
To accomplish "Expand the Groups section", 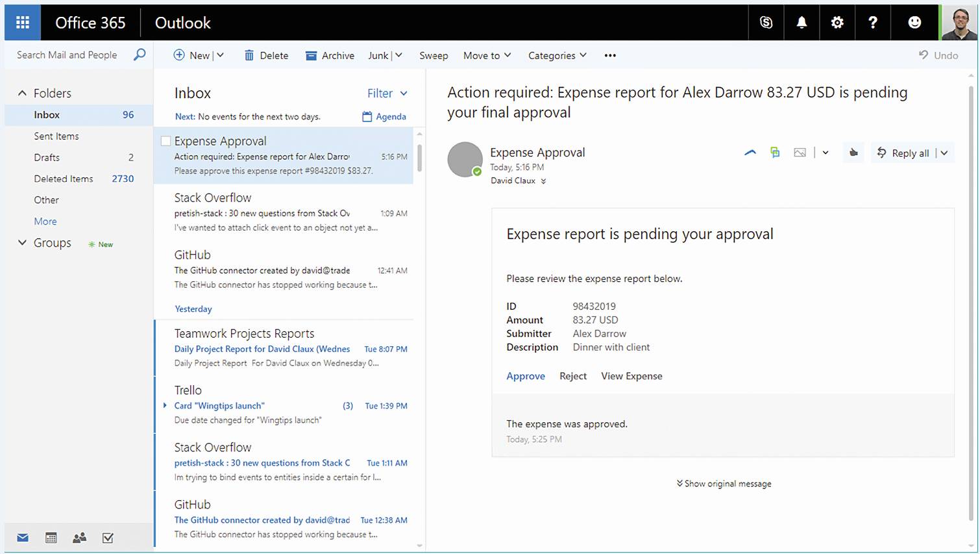I will 22,242.
